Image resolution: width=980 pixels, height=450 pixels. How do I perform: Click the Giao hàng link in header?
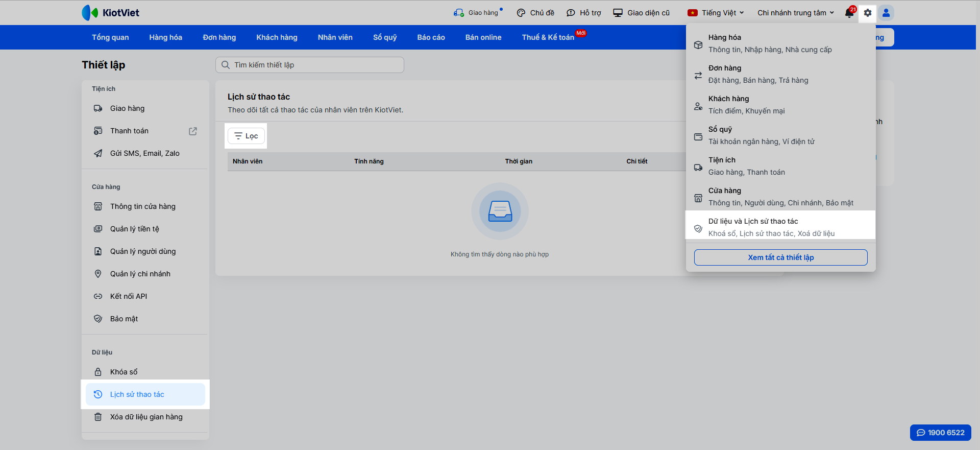[483, 13]
